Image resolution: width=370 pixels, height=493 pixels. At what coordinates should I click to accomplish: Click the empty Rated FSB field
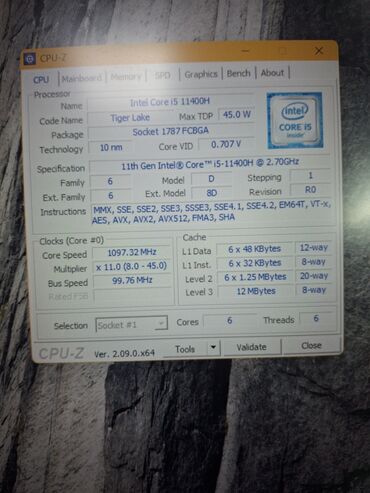(x=133, y=295)
